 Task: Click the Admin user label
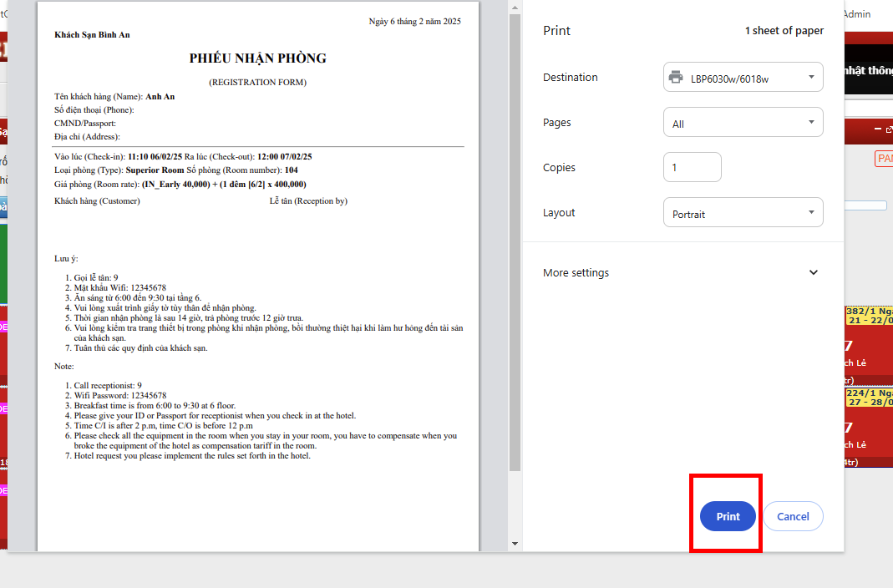pyautogui.click(x=857, y=14)
